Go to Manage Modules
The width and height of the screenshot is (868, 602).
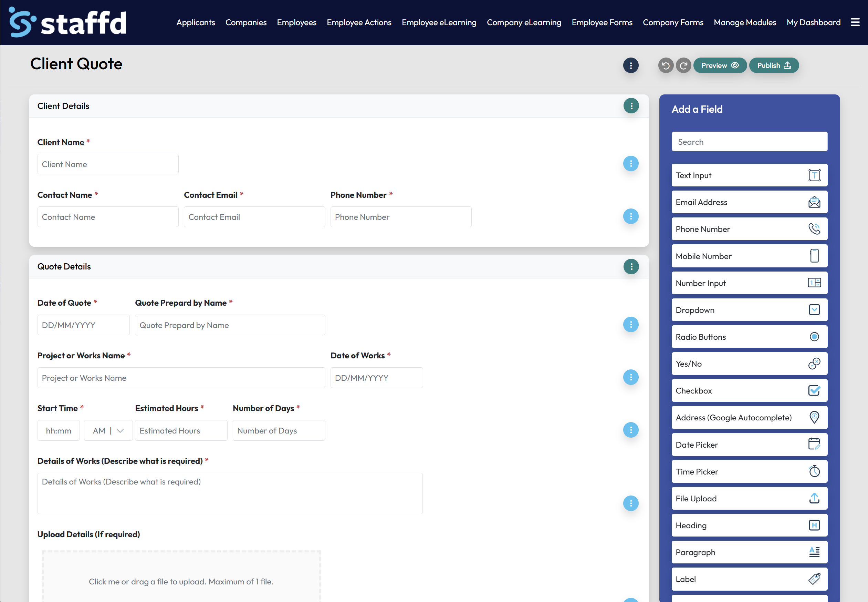(x=745, y=22)
